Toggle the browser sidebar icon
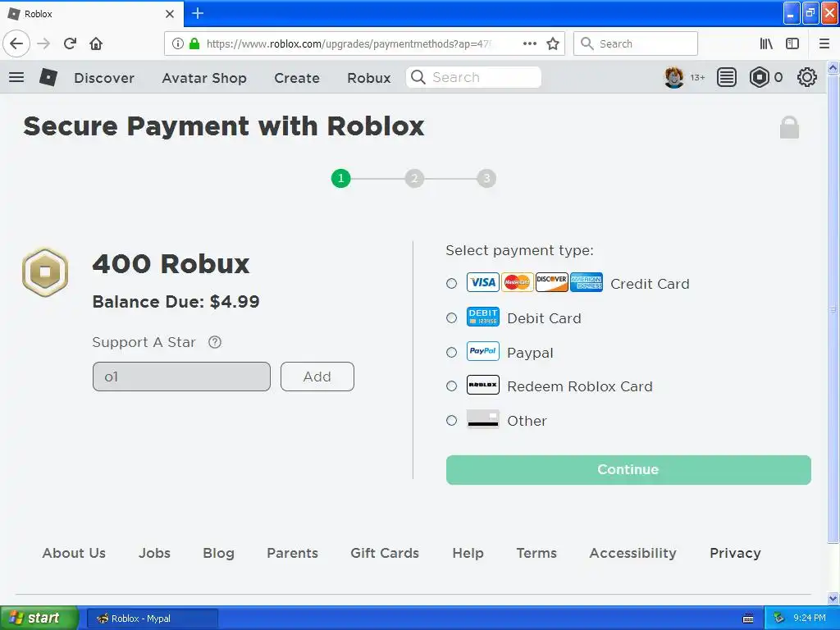This screenshot has width=840, height=630. click(x=792, y=43)
